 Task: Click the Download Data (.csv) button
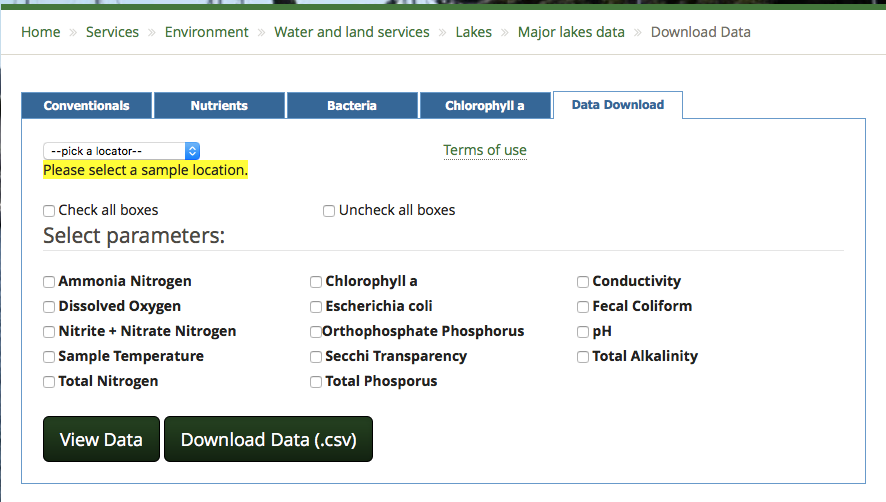pyautogui.click(x=268, y=439)
